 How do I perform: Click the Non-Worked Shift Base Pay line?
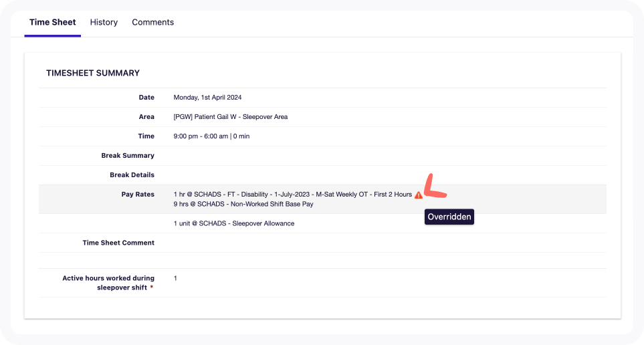243,204
